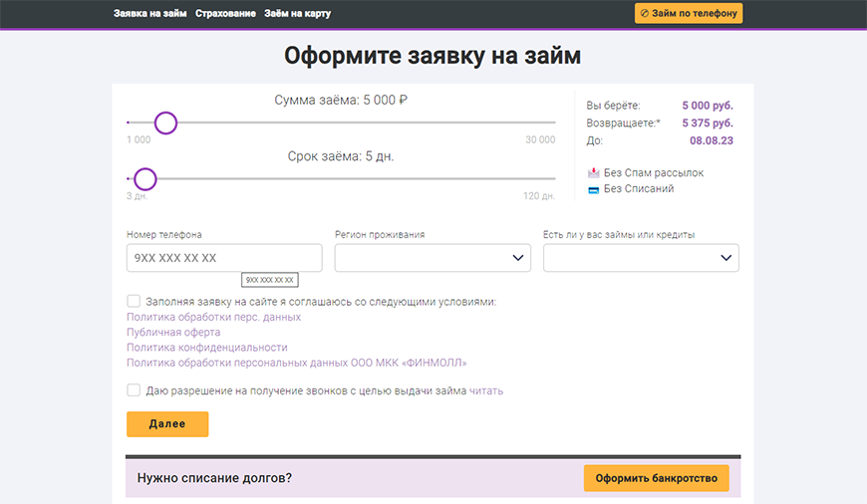This screenshot has width=867, height=504.
Task: Enable permission to receive calls checkbox
Action: (x=134, y=390)
